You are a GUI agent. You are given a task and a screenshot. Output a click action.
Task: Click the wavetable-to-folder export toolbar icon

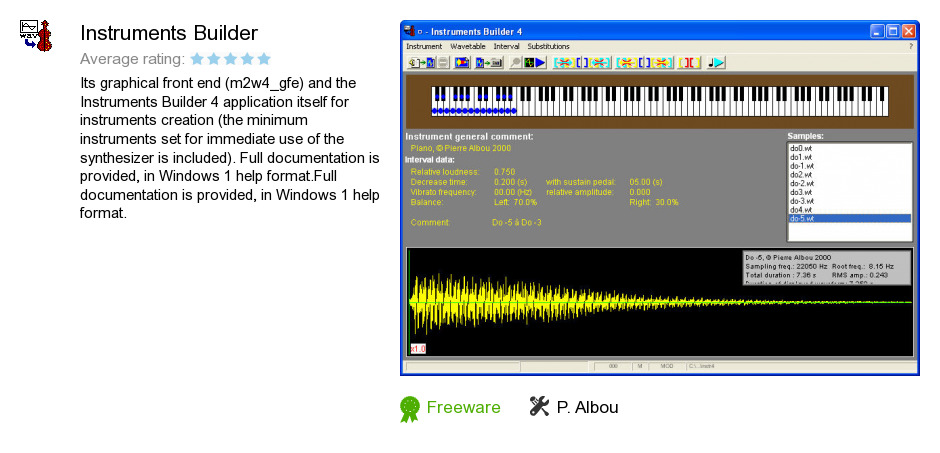(x=489, y=62)
